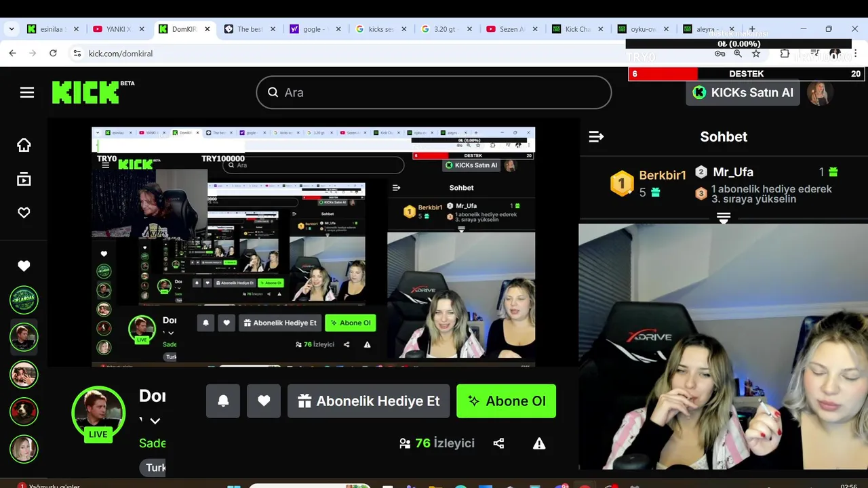
Task: Open the tab search dropdown arrow
Action: click(11, 29)
